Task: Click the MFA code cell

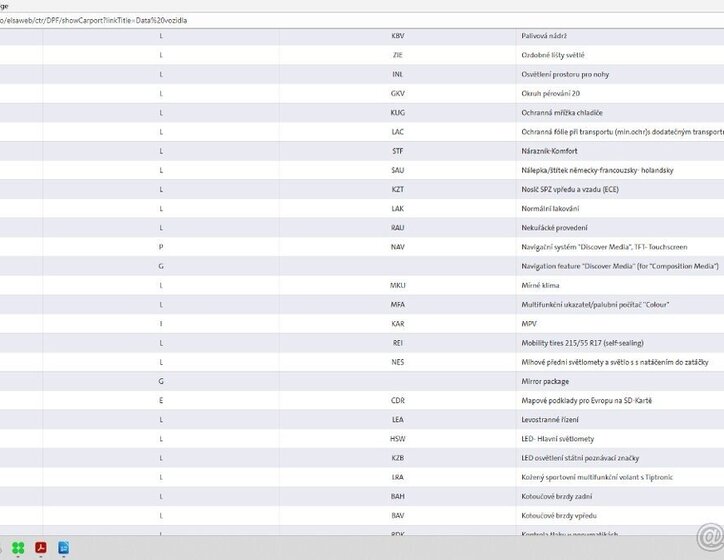Action: [x=398, y=304]
